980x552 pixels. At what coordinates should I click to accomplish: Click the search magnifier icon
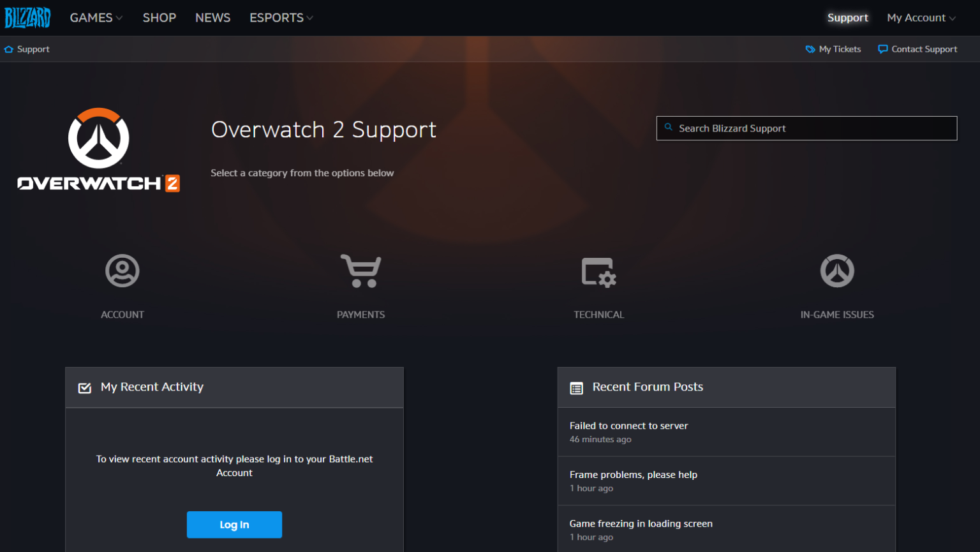pos(669,127)
